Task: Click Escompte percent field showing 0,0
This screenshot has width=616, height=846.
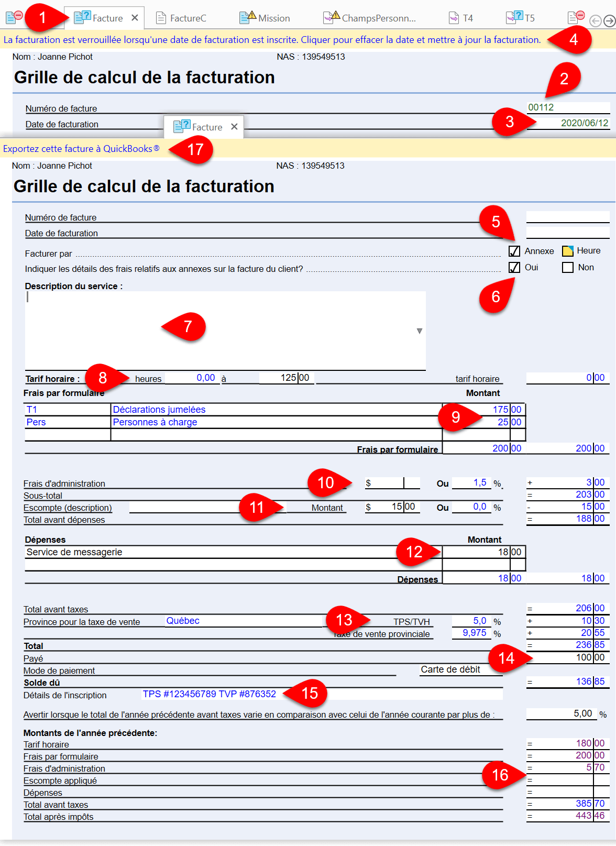Action: click(471, 507)
